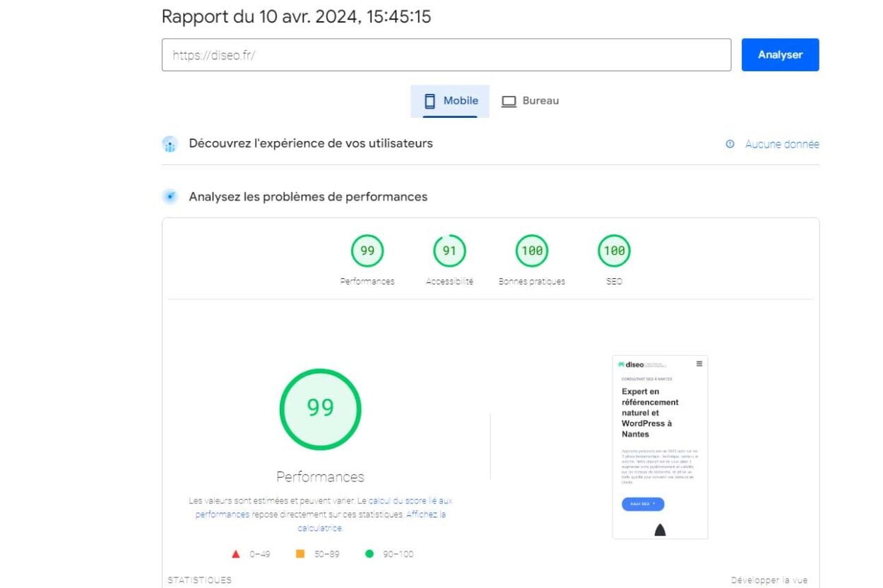
Task: Click the user experience section icon
Action: click(x=170, y=144)
